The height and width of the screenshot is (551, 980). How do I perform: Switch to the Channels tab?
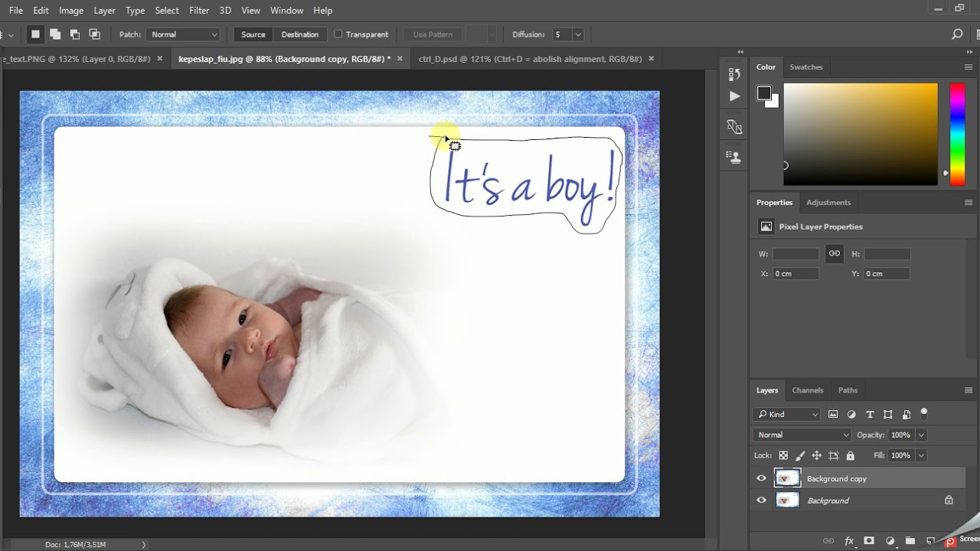pos(808,390)
